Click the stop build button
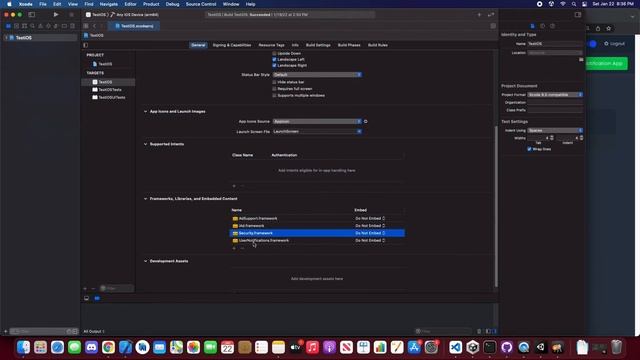 (x=71, y=15)
